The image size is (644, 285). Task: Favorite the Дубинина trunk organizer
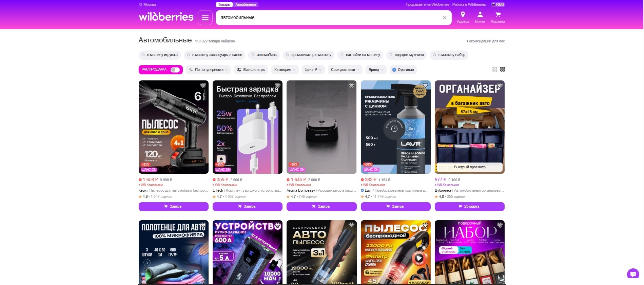(500, 85)
